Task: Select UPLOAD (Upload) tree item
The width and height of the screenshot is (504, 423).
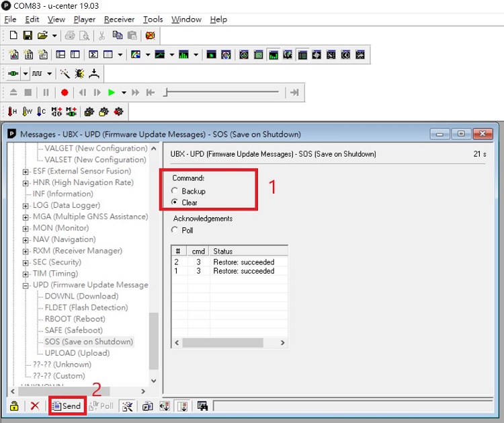Action: coord(77,353)
